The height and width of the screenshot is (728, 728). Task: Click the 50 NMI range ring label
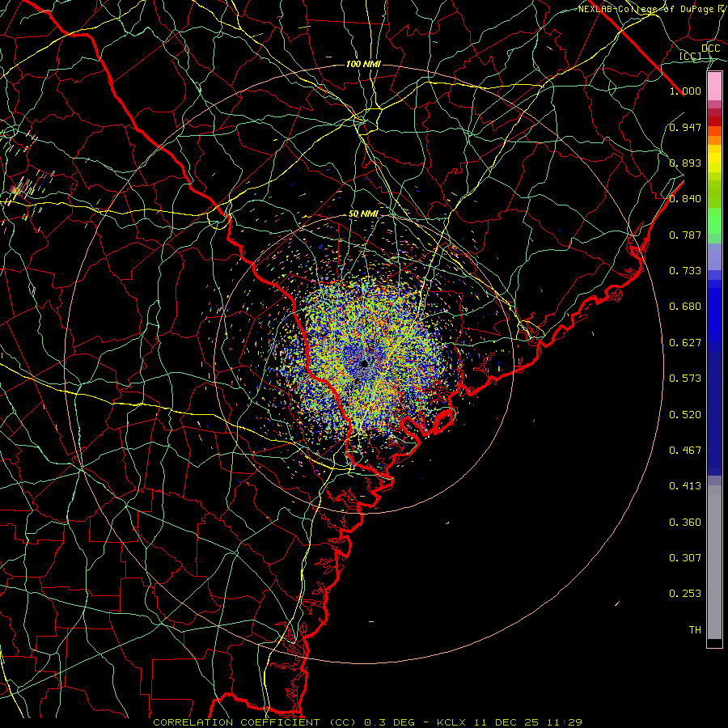[x=363, y=214]
